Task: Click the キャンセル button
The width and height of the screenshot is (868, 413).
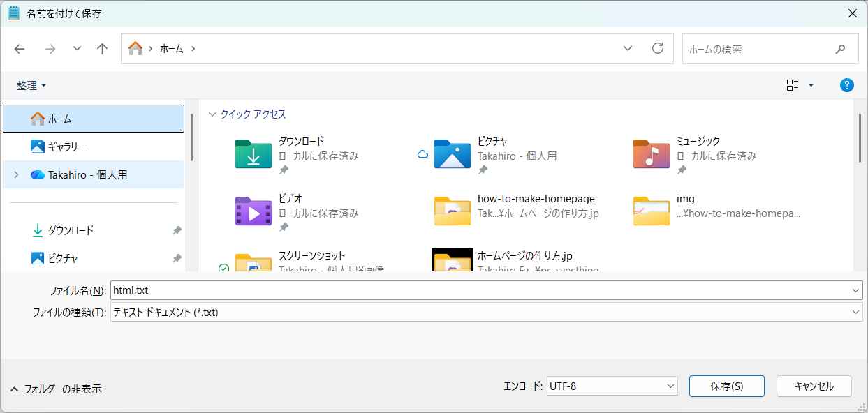Action: pyautogui.click(x=814, y=386)
